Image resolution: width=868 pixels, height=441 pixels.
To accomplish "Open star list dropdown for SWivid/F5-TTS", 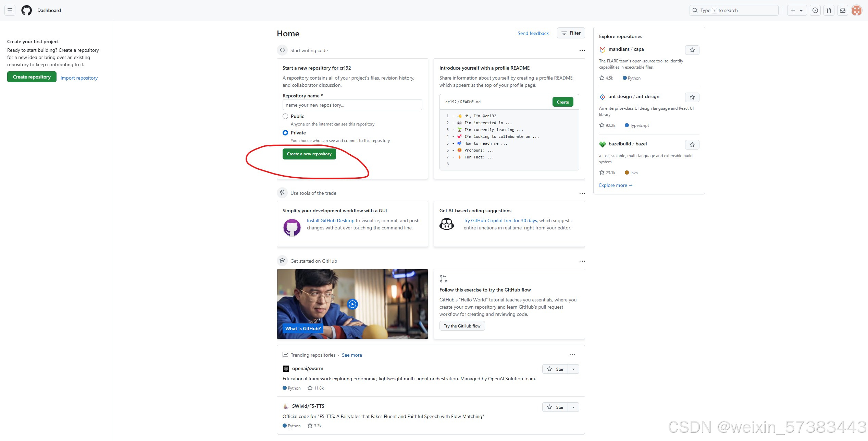I will click(x=573, y=407).
